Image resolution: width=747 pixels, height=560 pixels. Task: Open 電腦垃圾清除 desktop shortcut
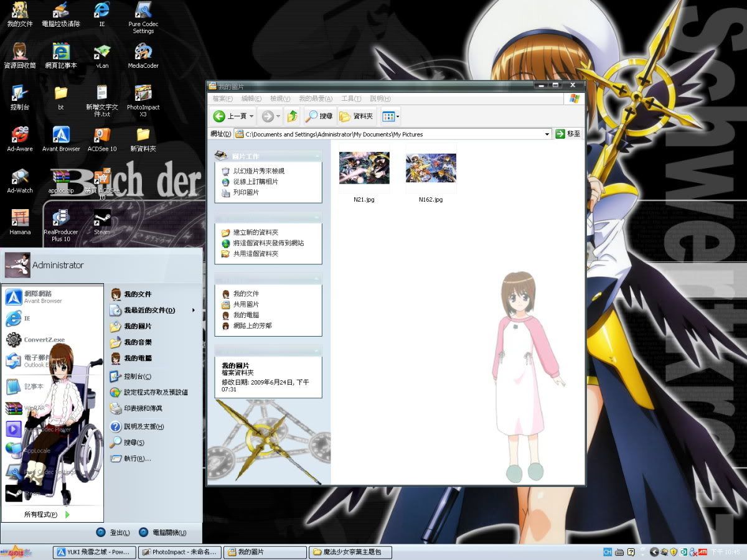[x=61, y=14]
